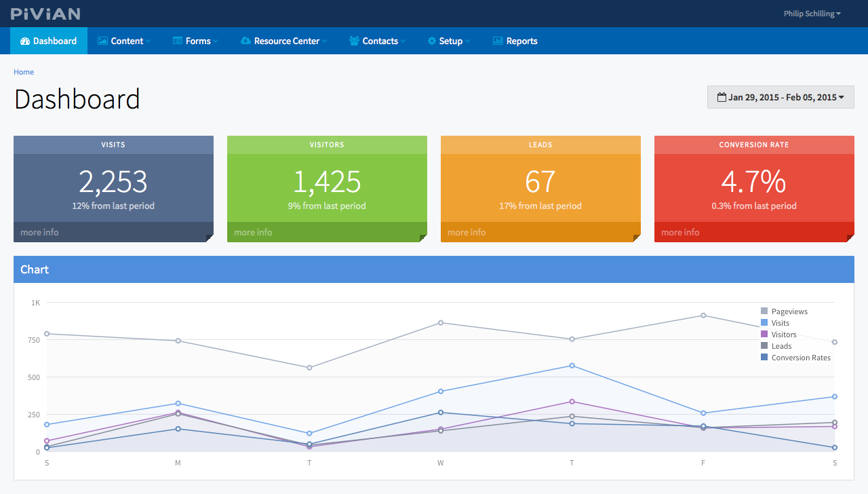The height and width of the screenshot is (494, 868).
Task: Toggle Conversion Rates series in legend
Action: click(795, 358)
